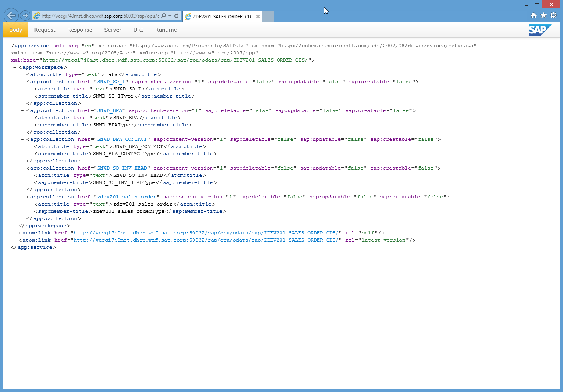Click the closing app:service tag
Viewport: 563px width, 392px height.
pyautogui.click(x=34, y=247)
